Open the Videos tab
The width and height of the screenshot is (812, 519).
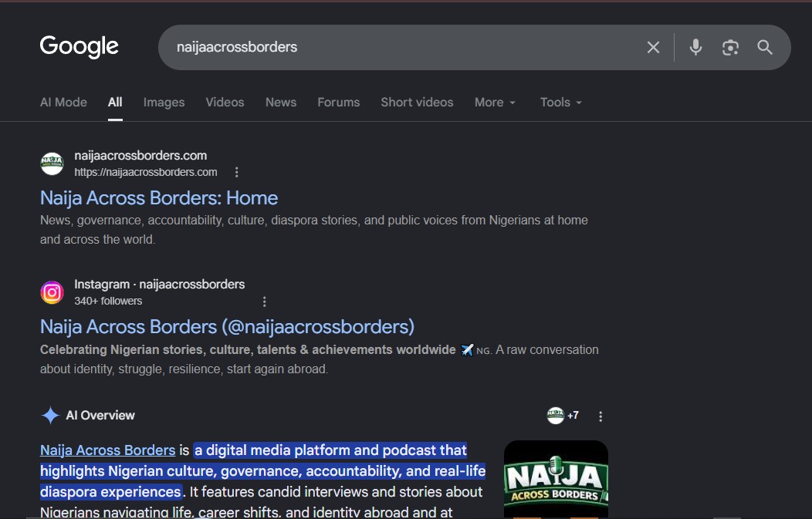point(225,102)
